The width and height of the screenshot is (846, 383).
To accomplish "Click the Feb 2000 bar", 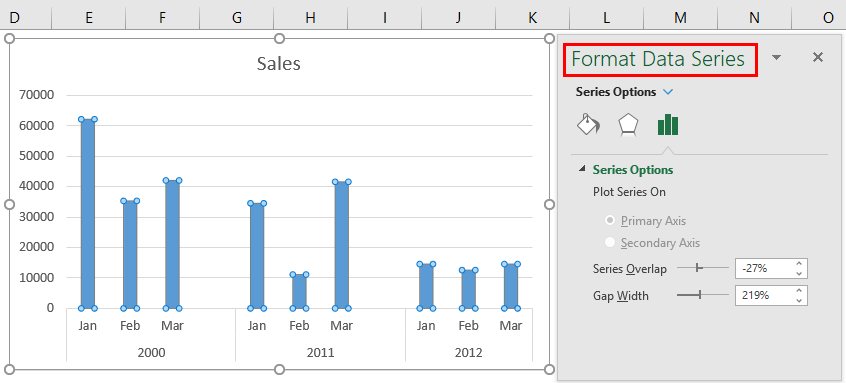I will click(x=130, y=255).
